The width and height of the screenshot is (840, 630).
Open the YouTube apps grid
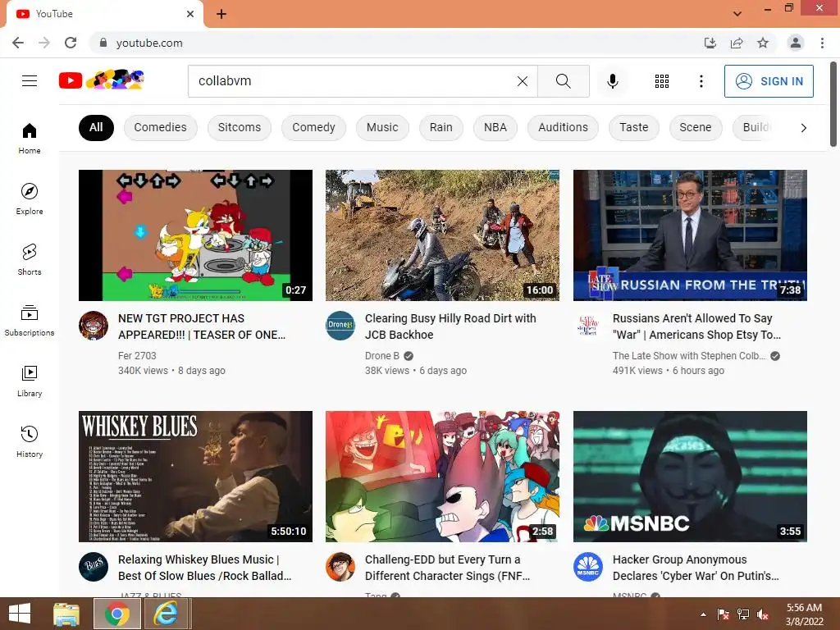662,81
